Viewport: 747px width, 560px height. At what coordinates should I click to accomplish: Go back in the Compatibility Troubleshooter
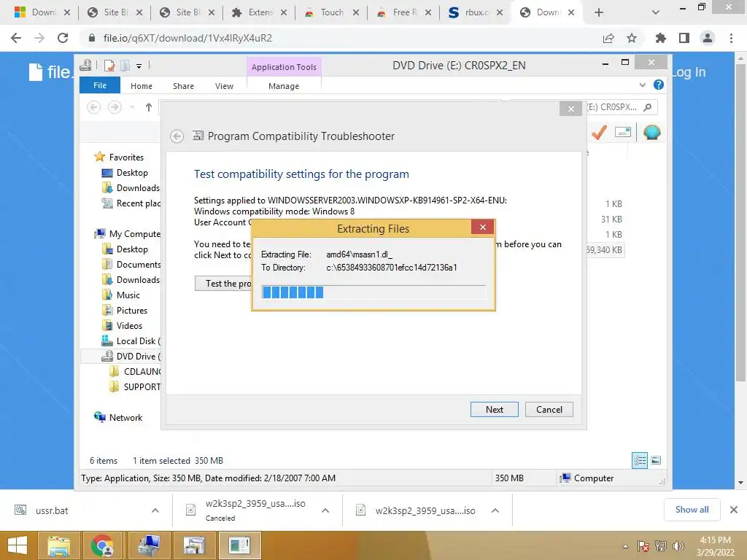pos(177,136)
